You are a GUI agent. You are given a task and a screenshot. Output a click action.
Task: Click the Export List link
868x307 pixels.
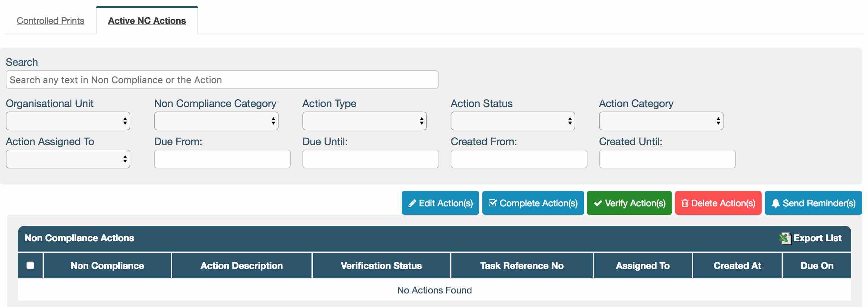click(x=817, y=238)
